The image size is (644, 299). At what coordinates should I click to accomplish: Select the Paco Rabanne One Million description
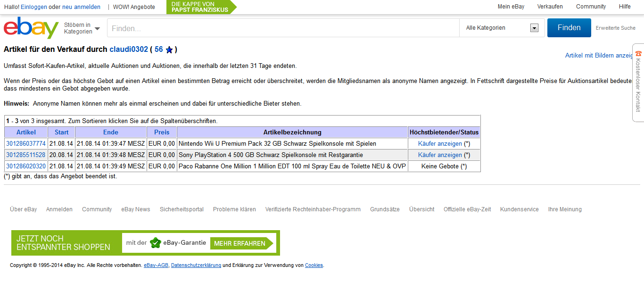click(x=292, y=166)
